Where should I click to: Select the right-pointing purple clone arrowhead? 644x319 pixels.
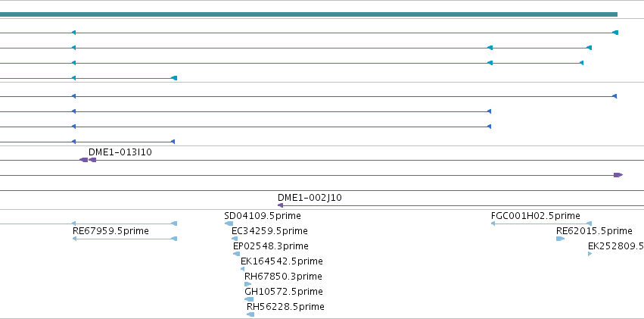pos(618,175)
